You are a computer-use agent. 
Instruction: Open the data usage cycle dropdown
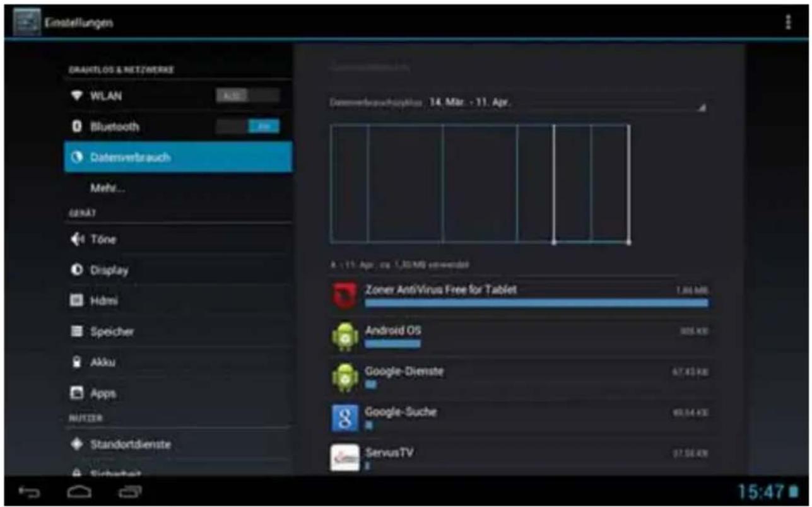pyautogui.click(x=517, y=103)
